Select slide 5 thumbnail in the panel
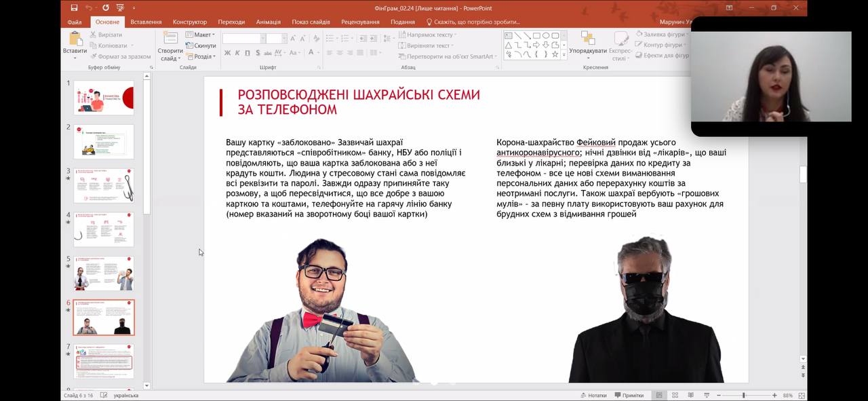868x401 pixels. point(104,273)
